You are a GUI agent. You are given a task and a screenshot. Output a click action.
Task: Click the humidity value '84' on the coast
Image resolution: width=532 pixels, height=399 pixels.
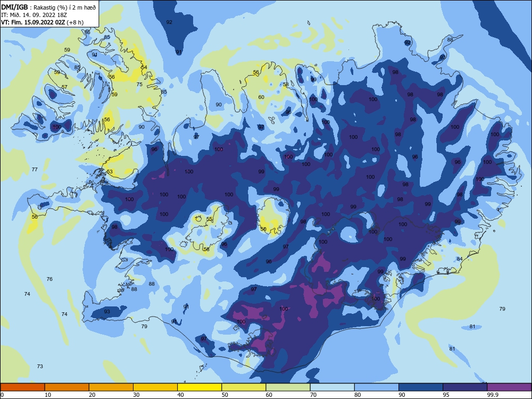460,259
